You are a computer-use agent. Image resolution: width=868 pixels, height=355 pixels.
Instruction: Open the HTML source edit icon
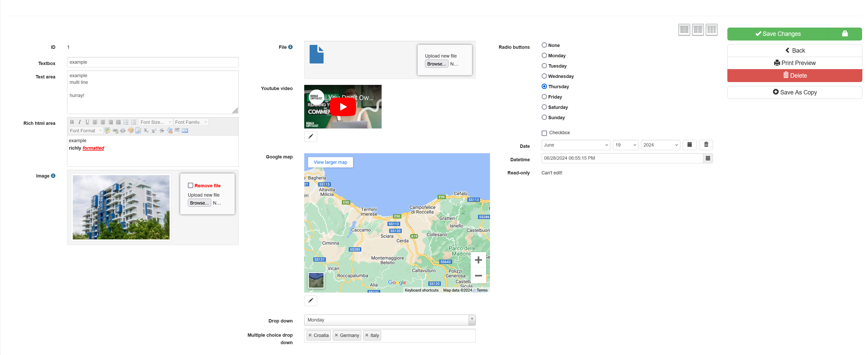coord(185,131)
